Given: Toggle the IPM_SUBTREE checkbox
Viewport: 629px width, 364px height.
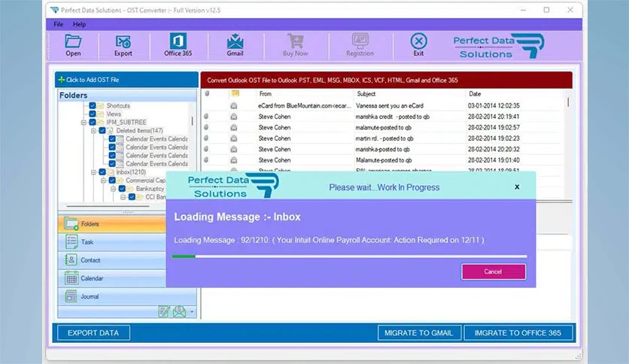Looking at the screenshot, I should tap(93, 122).
